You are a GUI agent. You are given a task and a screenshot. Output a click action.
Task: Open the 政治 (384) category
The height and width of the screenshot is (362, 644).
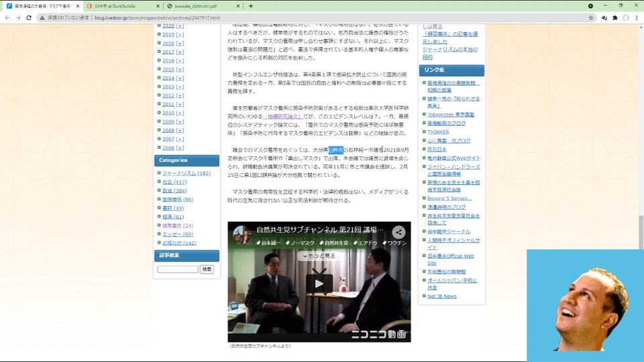[x=174, y=190]
